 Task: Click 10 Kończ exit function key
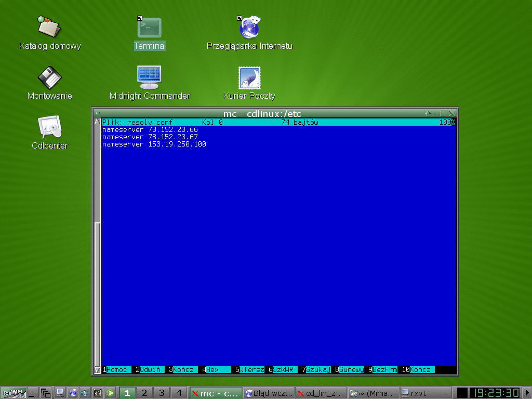418,369
